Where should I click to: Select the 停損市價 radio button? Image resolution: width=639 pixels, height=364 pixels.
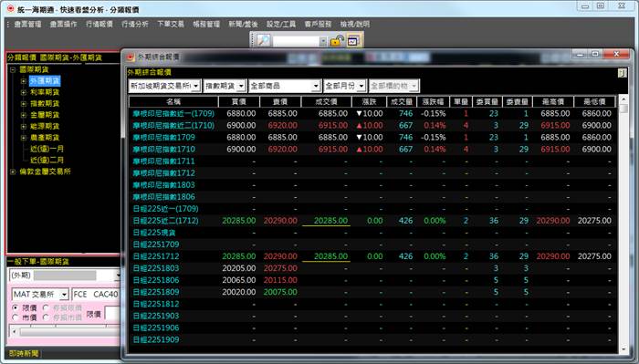(46, 317)
